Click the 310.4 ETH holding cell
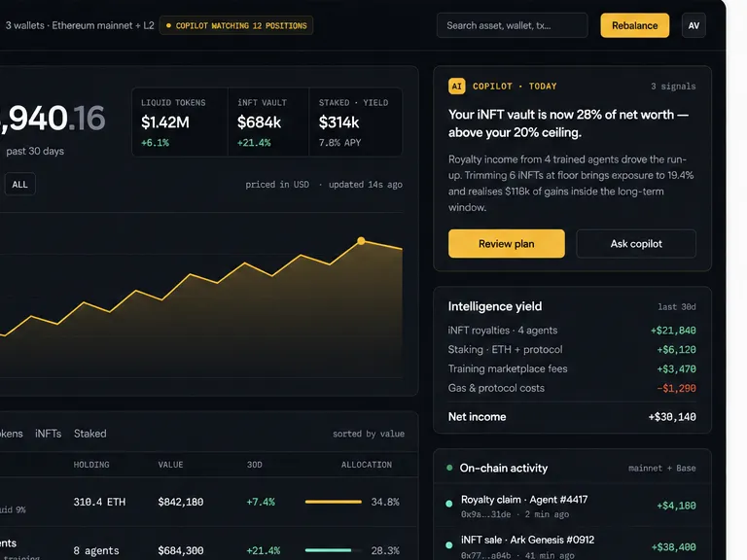The height and width of the screenshot is (560, 747). click(x=99, y=502)
